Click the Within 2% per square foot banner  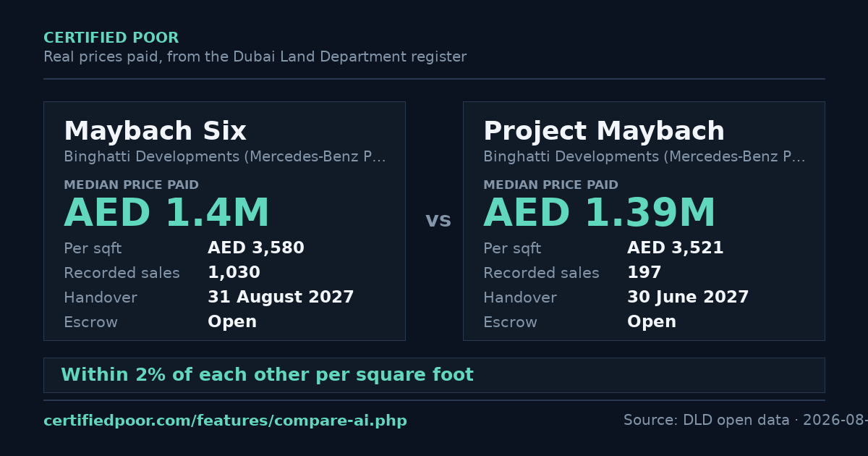(434, 375)
